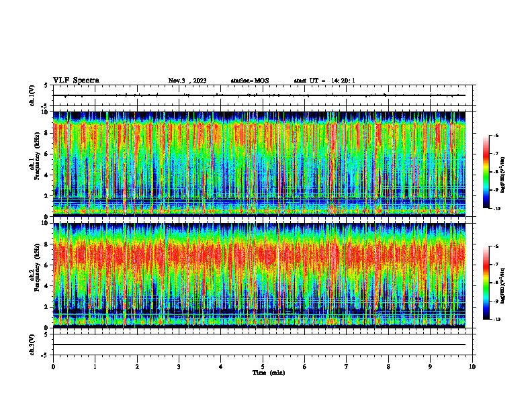Screen dimensions: 532x411
Task: Select the date text "Nov.3 , 2023"
Action: (187, 81)
